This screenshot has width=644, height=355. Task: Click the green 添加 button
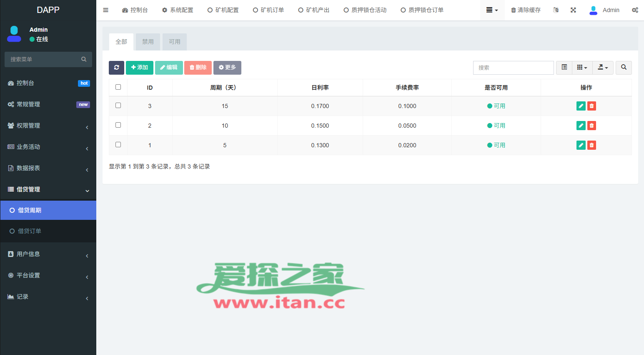point(139,68)
